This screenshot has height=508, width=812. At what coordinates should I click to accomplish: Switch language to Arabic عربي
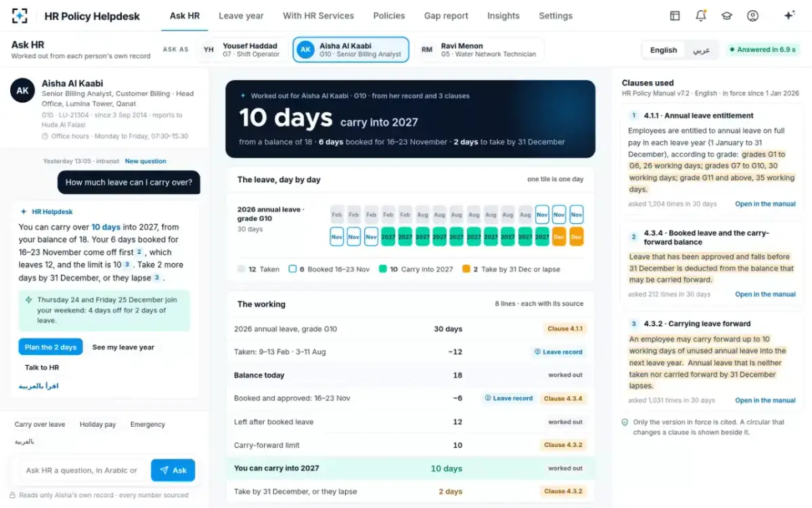[701, 50]
